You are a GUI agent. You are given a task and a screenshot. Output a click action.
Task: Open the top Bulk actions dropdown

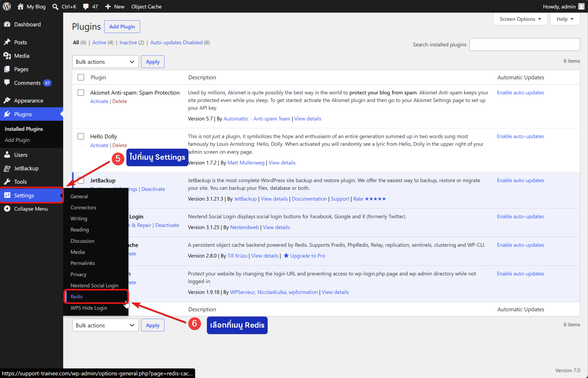pyautogui.click(x=105, y=62)
